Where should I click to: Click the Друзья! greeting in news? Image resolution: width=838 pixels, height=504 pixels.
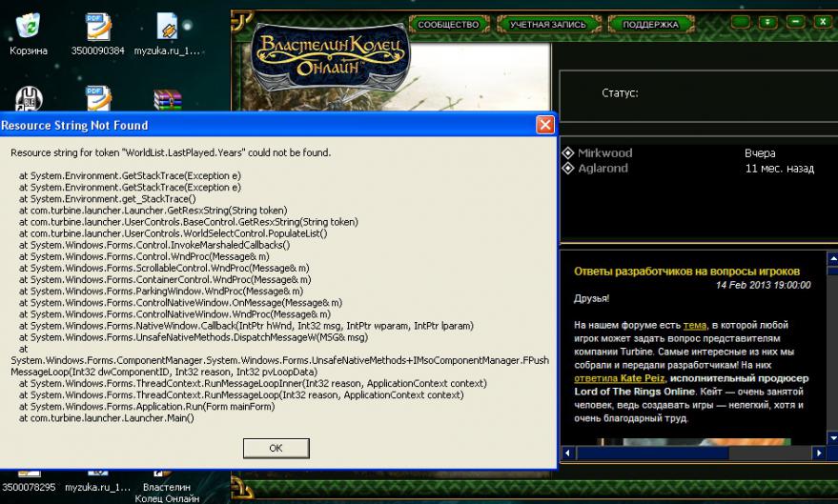592,298
